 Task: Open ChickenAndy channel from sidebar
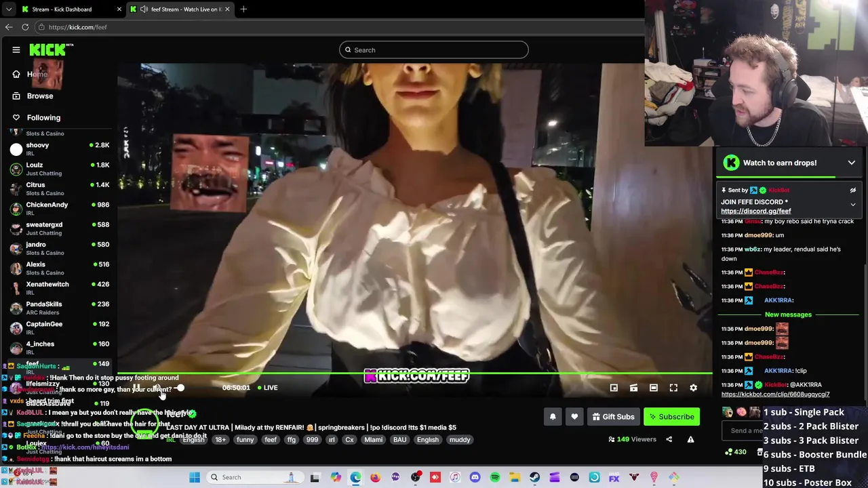60,208
